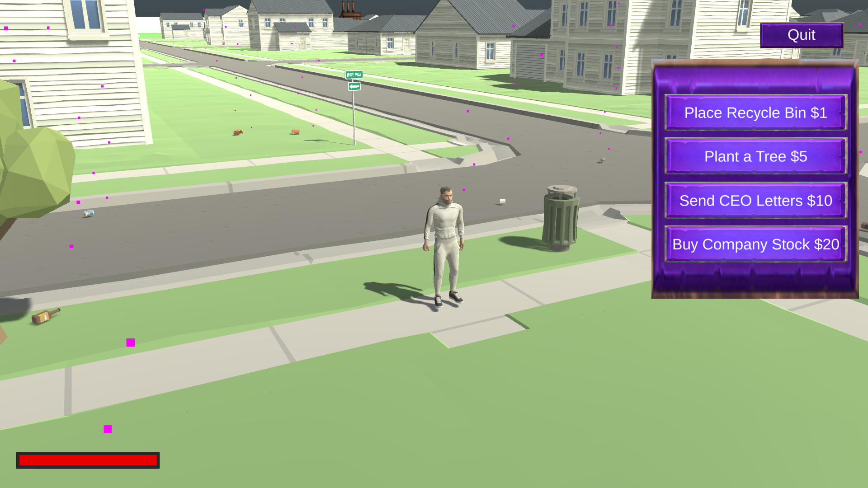Click the white paper litter near the trash can
The image size is (868, 488).
pyautogui.click(x=502, y=201)
